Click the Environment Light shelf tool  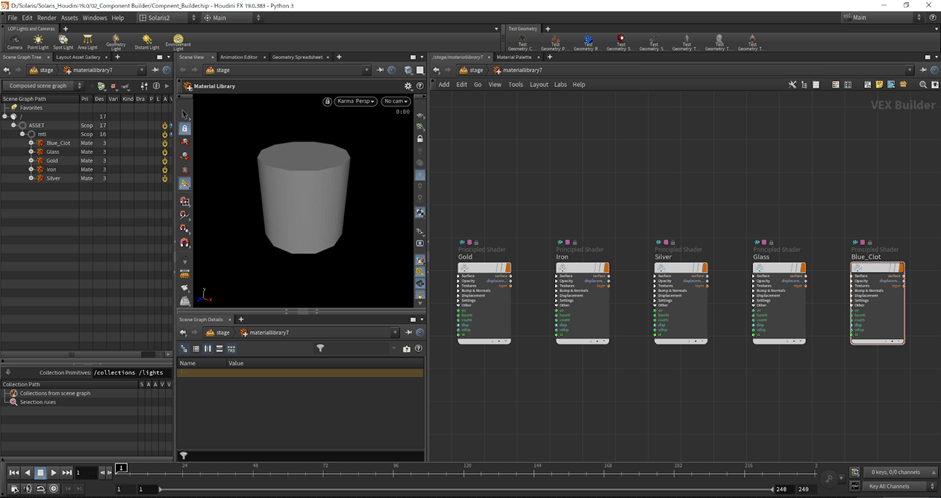(178, 41)
